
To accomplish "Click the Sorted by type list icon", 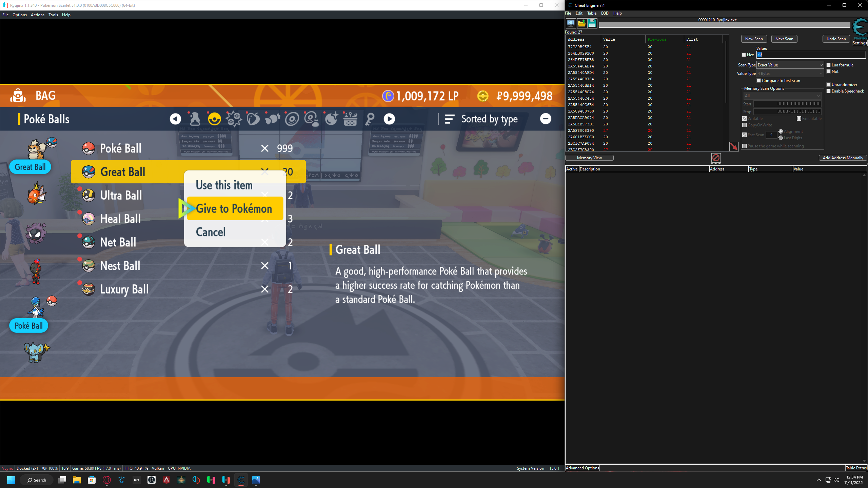I will pyautogui.click(x=450, y=119).
